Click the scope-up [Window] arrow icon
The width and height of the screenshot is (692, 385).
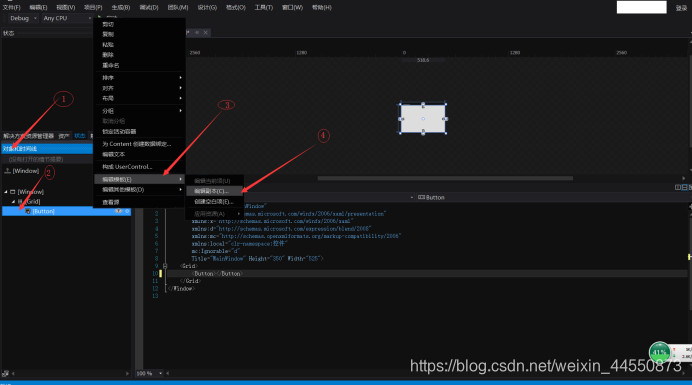pyautogui.click(x=8, y=171)
